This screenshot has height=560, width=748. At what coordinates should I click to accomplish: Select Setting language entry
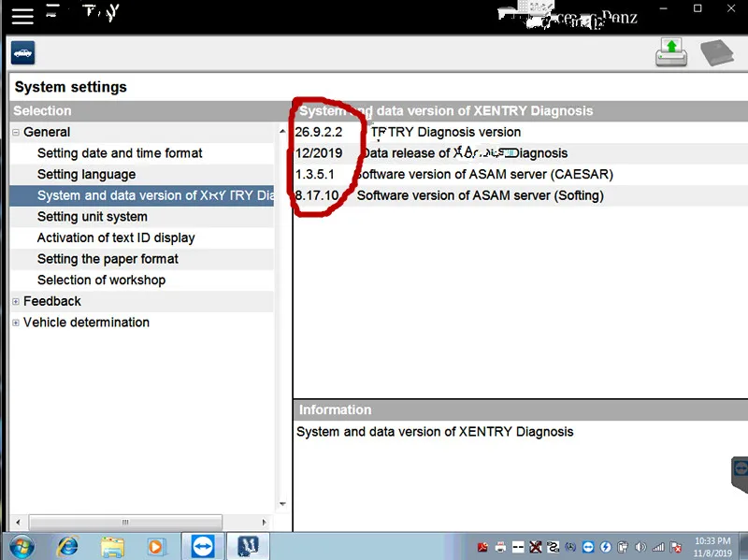point(86,175)
